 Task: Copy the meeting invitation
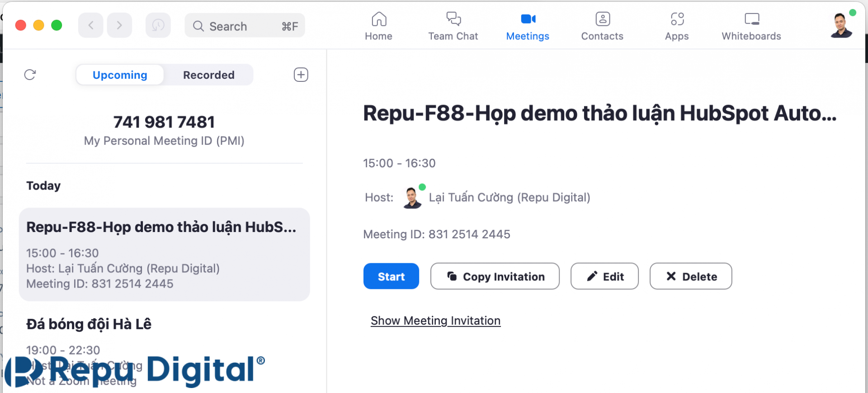pos(495,276)
